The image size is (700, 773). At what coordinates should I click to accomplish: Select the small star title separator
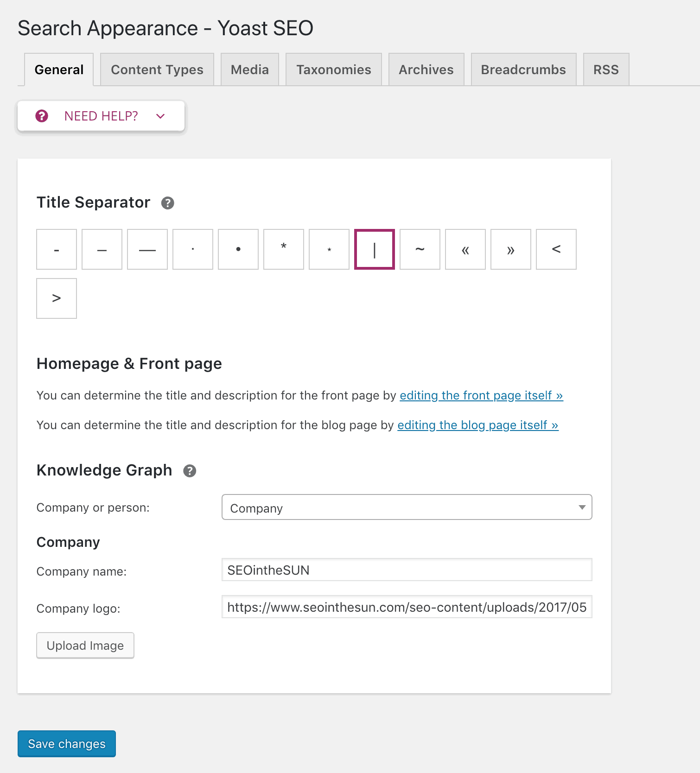coord(329,249)
